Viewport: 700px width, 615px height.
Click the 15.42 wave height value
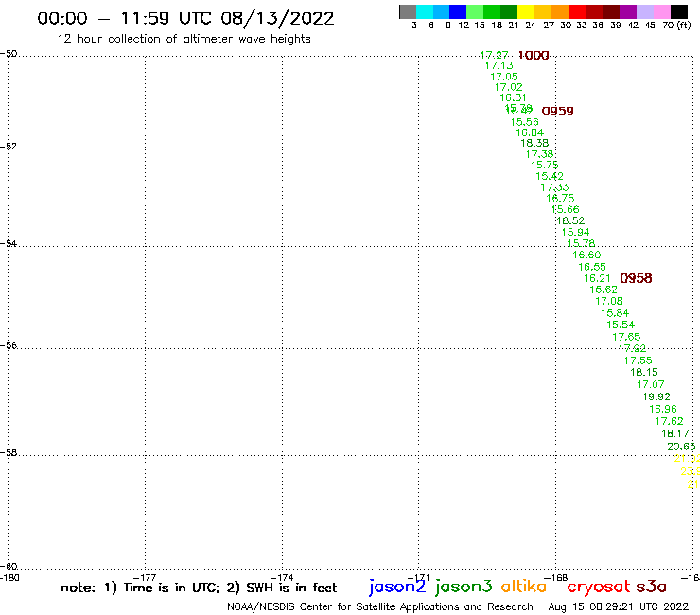coord(550,176)
